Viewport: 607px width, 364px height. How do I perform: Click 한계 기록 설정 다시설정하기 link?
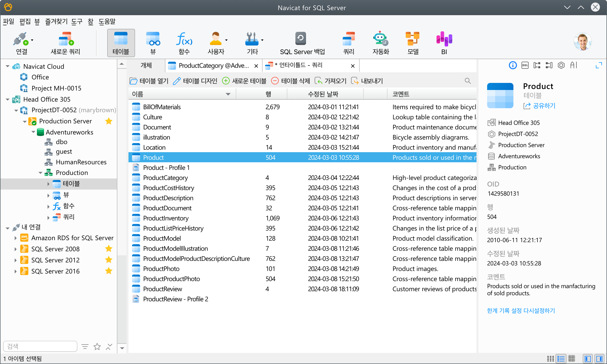(521, 311)
